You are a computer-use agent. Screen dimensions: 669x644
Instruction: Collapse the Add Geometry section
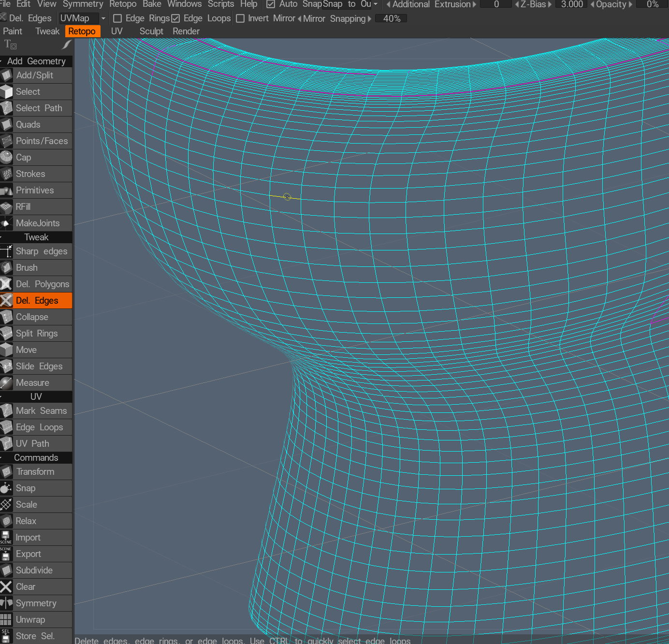[36, 61]
